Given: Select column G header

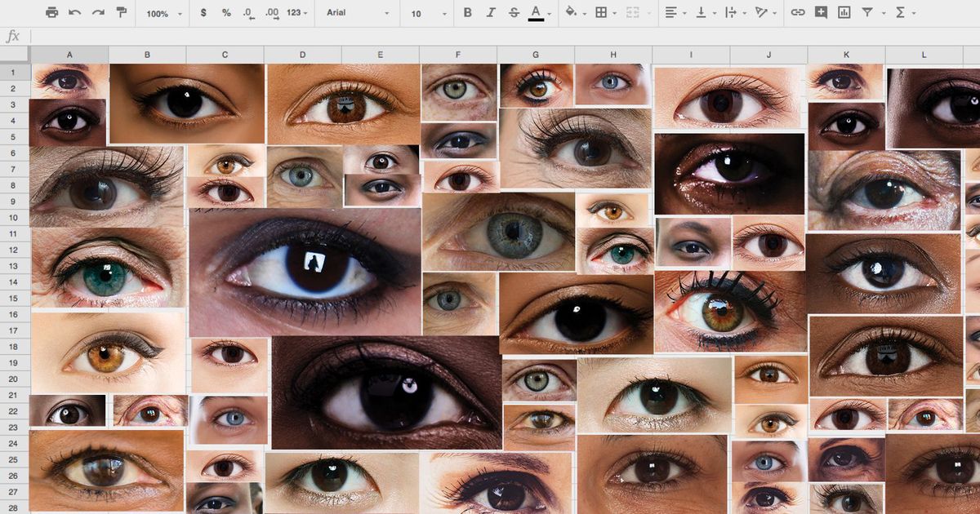Looking at the screenshot, I should 536,55.
